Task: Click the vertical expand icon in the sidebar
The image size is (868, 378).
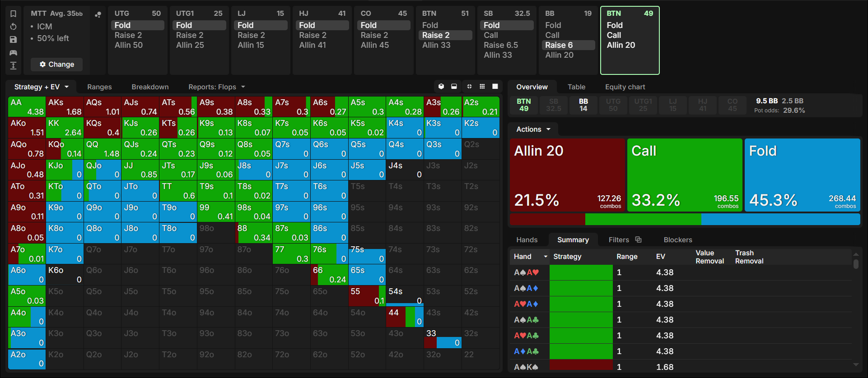Action: [14, 66]
